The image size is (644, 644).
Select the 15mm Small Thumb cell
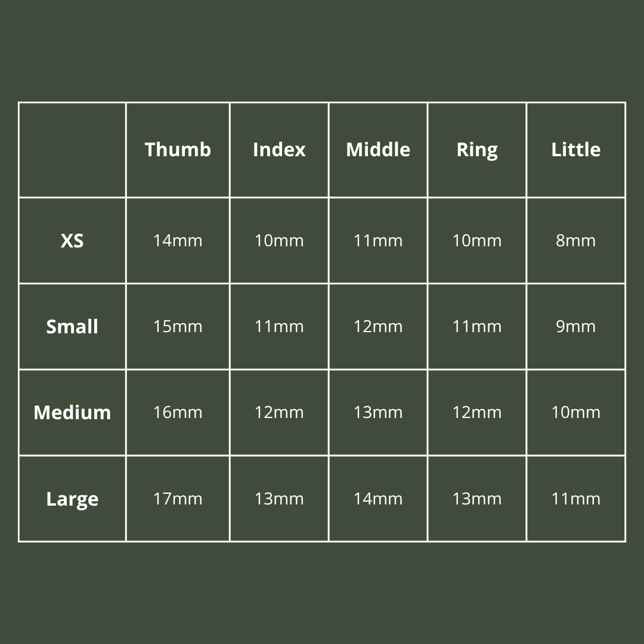click(x=178, y=326)
